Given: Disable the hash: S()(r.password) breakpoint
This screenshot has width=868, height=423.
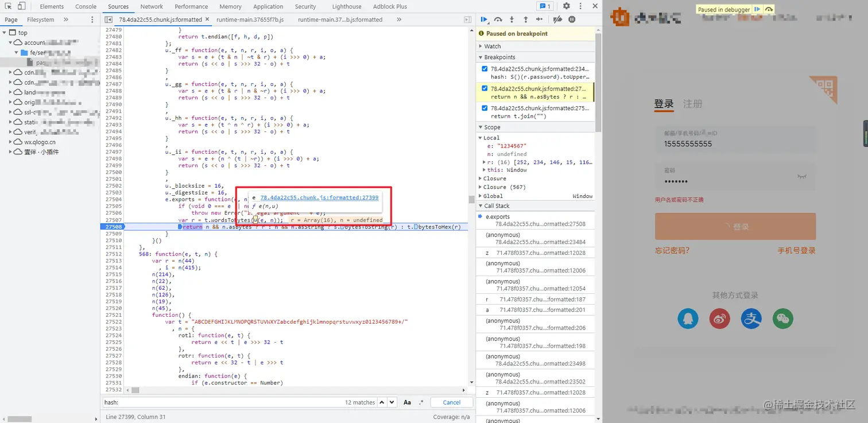Looking at the screenshot, I should pyautogui.click(x=485, y=69).
